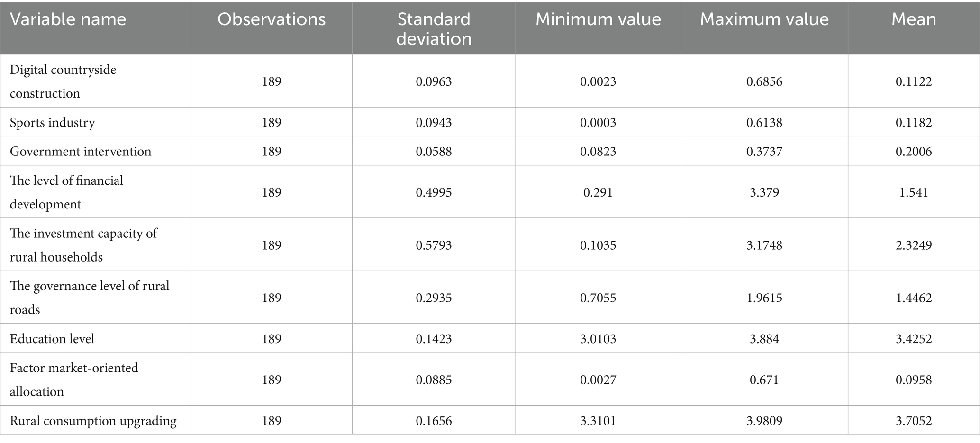Select the mean value cell 3.7052
Viewport: 980px width, 443px height.
(x=914, y=421)
